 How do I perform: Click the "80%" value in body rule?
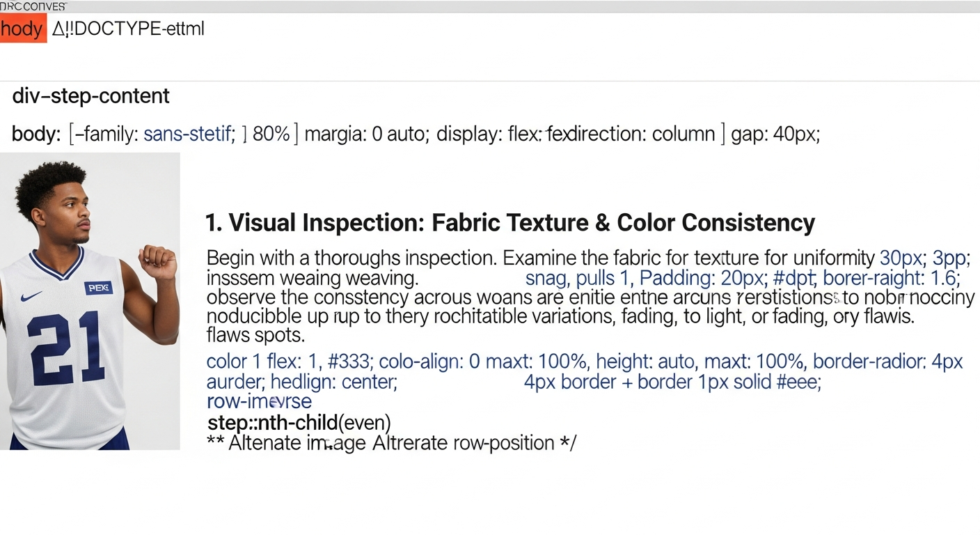[x=271, y=134]
